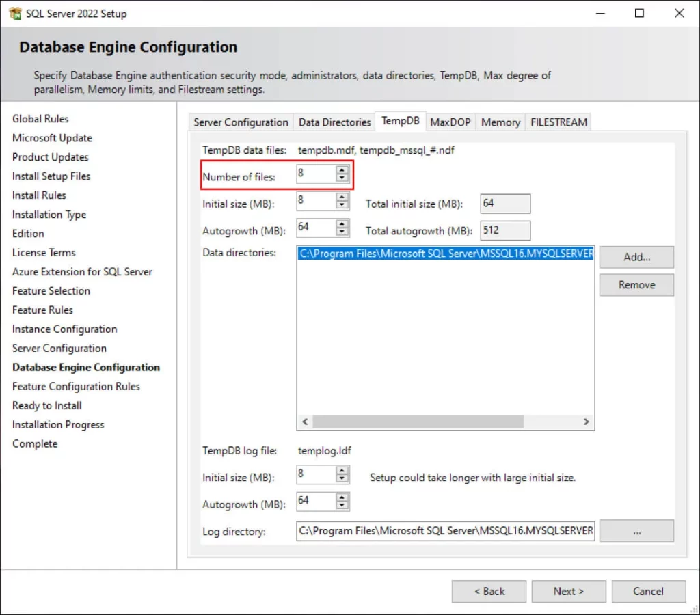The image size is (700, 615).
Task: Decrement Number of files with down arrow
Action: [342, 178]
